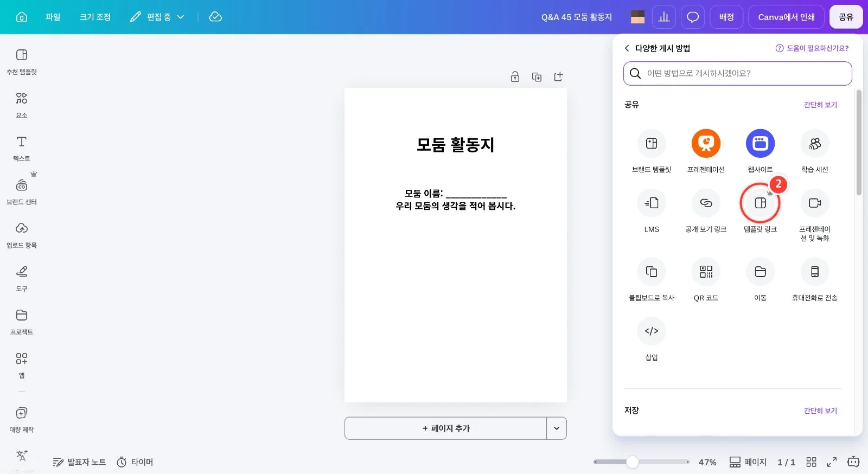Click the 배정 button
The image size is (868, 474).
726,17
